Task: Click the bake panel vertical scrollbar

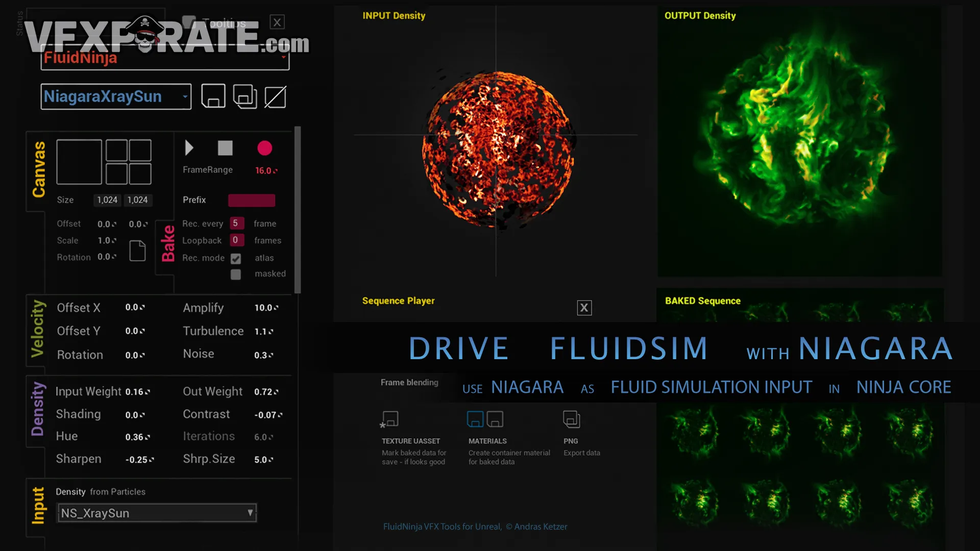Action: point(298,209)
